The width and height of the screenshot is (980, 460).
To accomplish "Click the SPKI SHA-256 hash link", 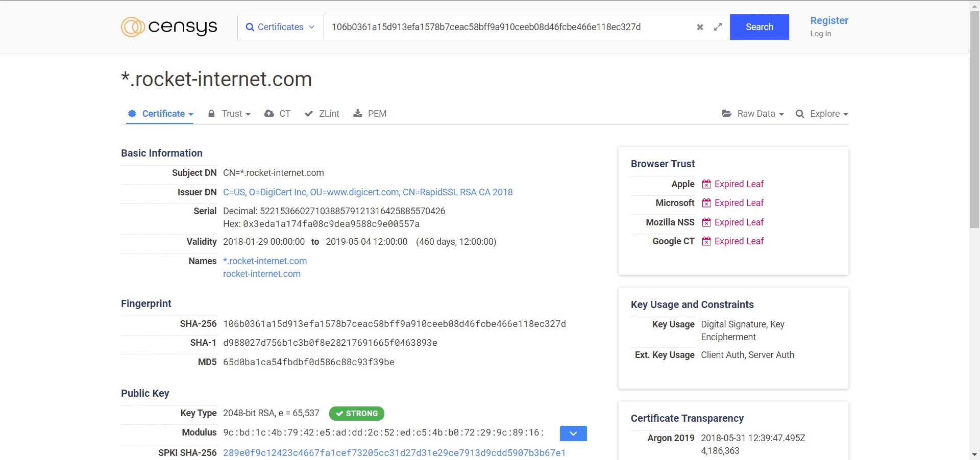I will click(x=394, y=453).
